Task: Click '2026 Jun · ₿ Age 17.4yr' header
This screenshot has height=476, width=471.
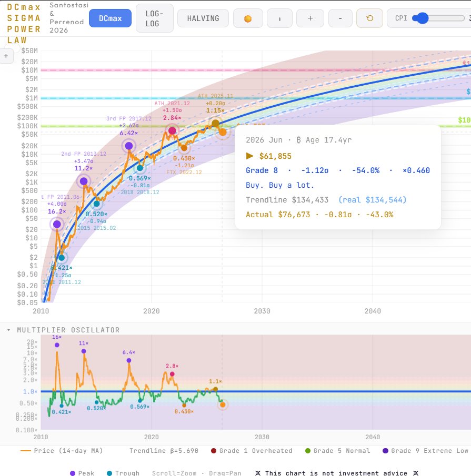Action: point(298,140)
